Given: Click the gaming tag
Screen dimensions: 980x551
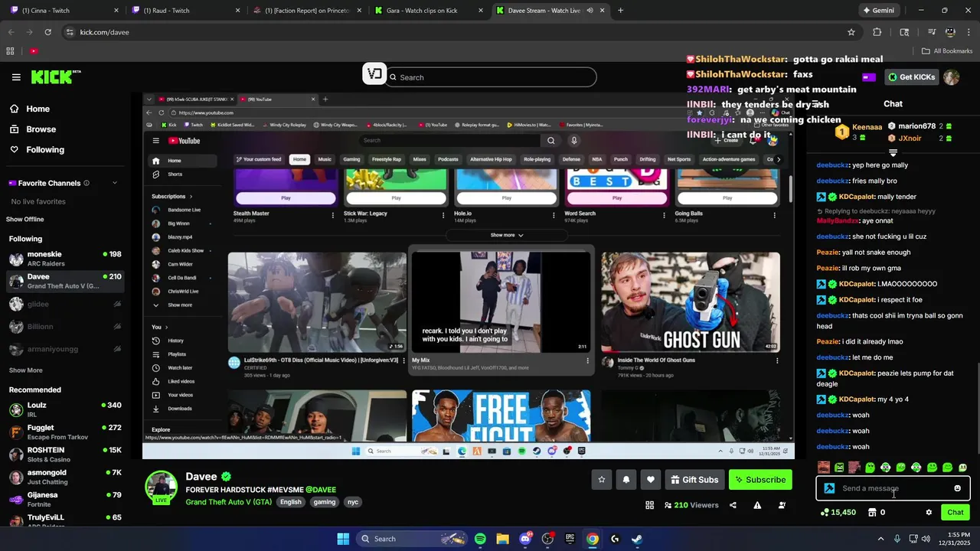Looking at the screenshot, I should point(325,502).
